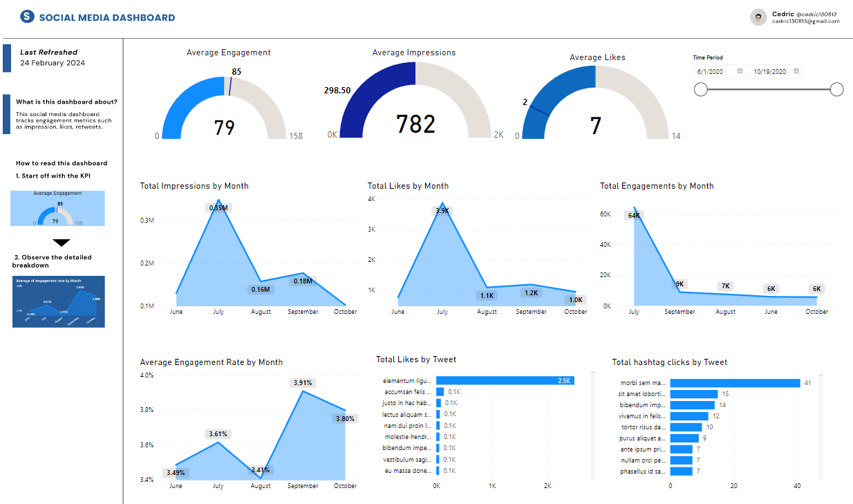
Task: Click the justo in hac hab... tweet label
Action: coord(407,403)
